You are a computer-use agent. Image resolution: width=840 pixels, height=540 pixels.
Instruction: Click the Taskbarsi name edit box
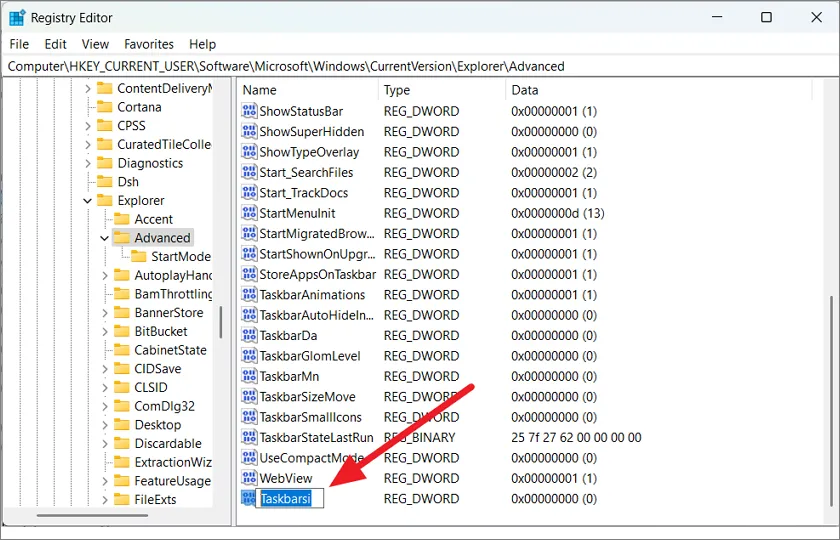pyautogui.click(x=290, y=499)
